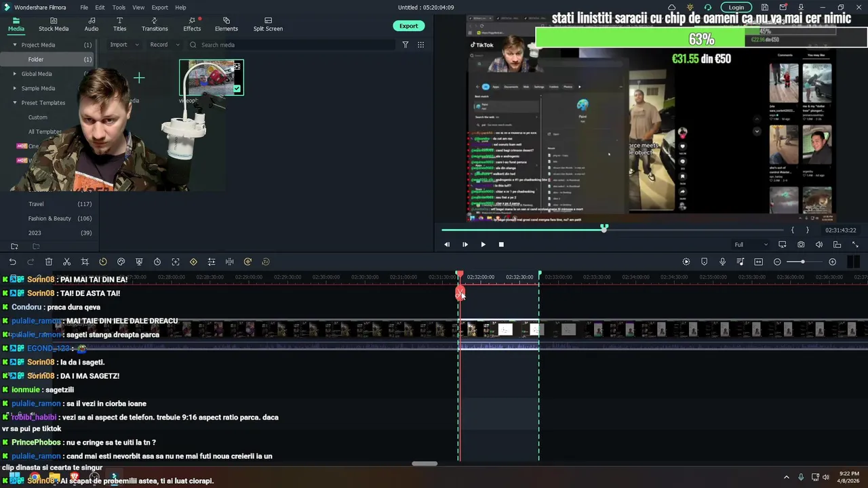Open the View menu
The width and height of the screenshot is (868, 488).
pos(138,7)
